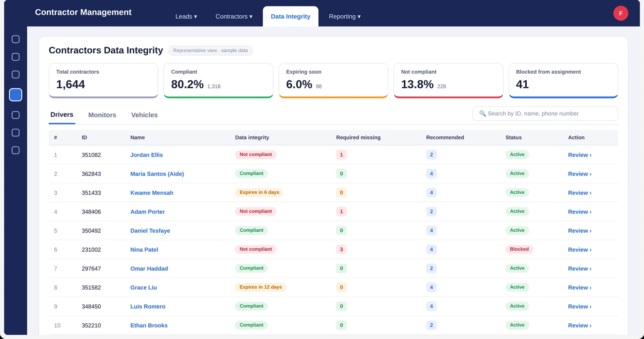644x339 pixels.
Task: Expand the Leads dropdown menu
Action: click(x=186, y=16)
